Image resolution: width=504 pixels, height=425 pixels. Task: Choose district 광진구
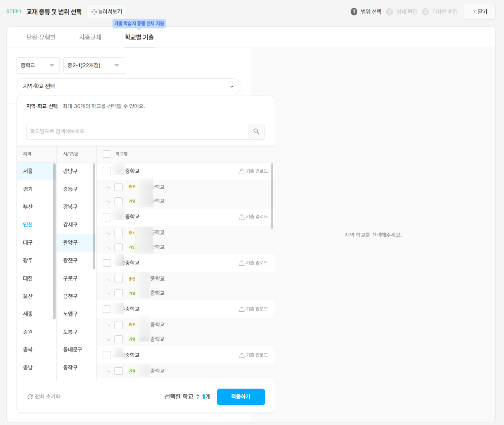[75, 260]
